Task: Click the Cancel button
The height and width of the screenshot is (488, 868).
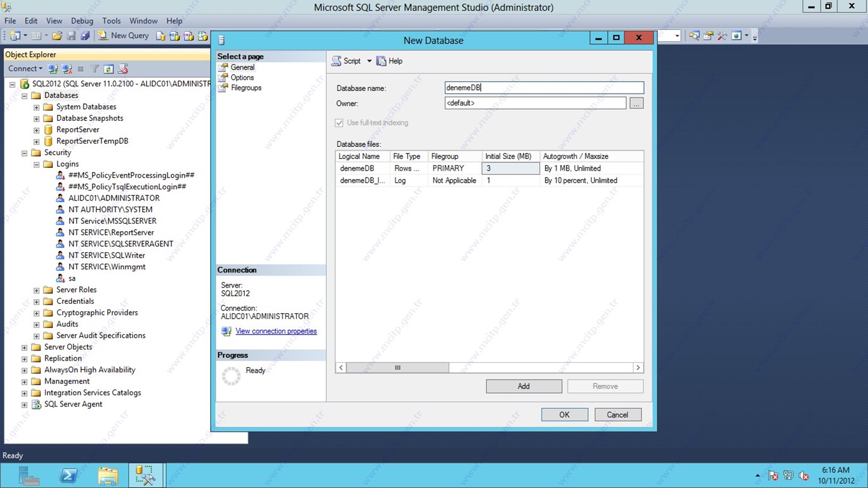Action: (617, 415)
